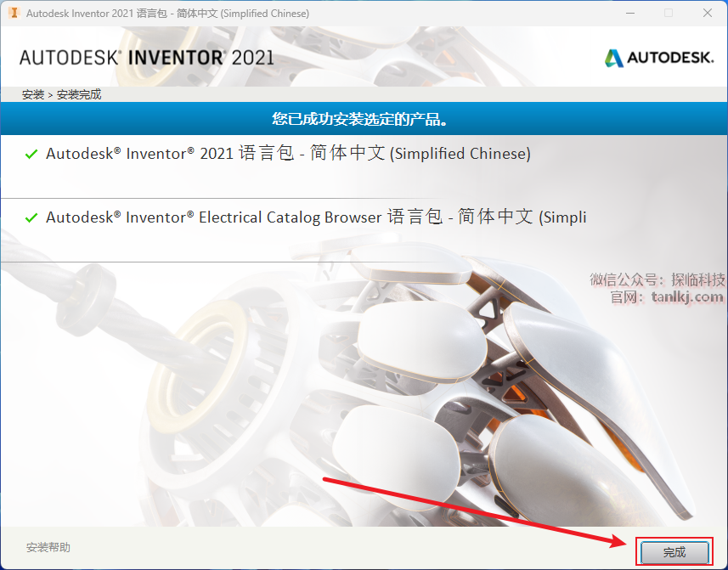This screenshot has height=570, width=728.
Task: Click the window title text Autodesk Inventor 2021 语言包
Action: 167,14
